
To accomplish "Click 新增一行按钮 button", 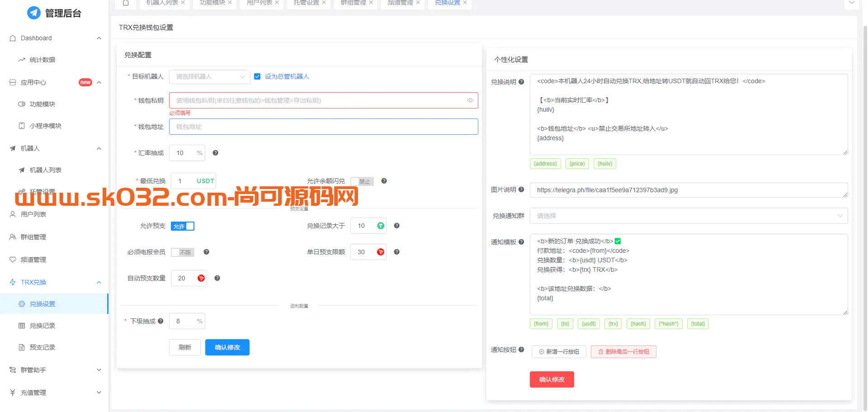I will [559, 352].
